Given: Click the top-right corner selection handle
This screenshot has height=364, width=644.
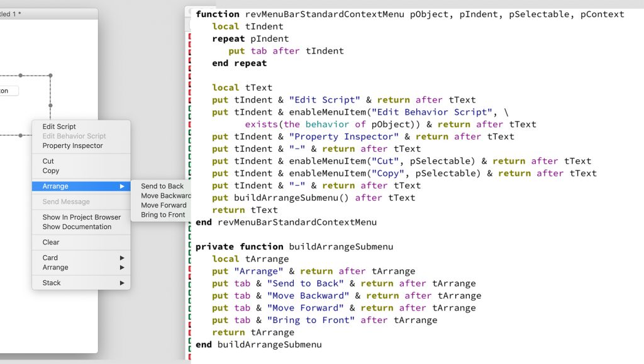Looking at the screenshot, I should click(51, 76).
